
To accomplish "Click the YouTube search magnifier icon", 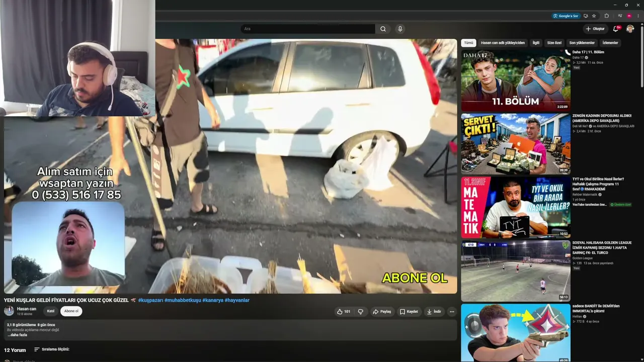I will 383,29.
